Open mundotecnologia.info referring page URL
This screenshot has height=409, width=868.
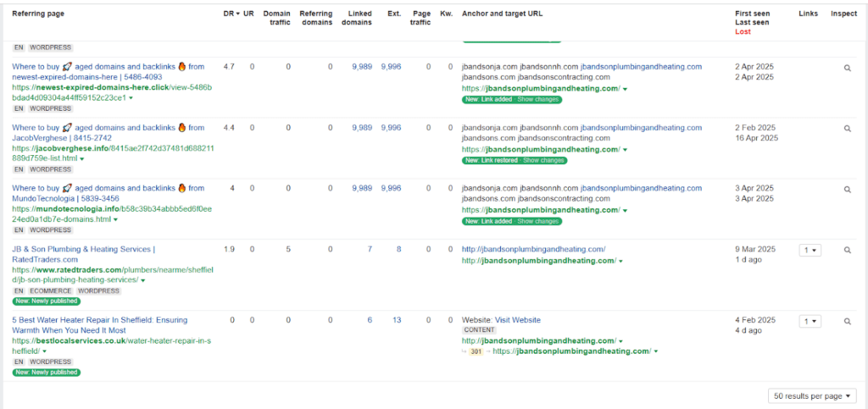[113, 214]
